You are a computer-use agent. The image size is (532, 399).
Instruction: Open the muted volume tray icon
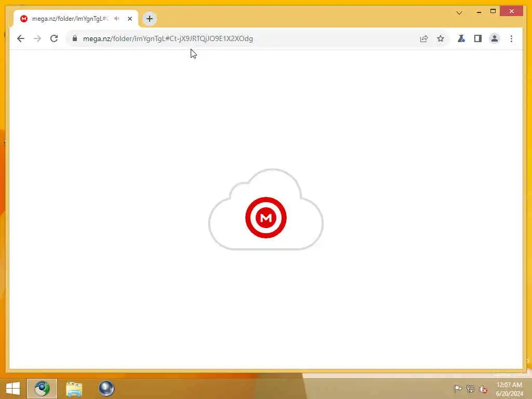pyautogui.click(x=483, y=389)
